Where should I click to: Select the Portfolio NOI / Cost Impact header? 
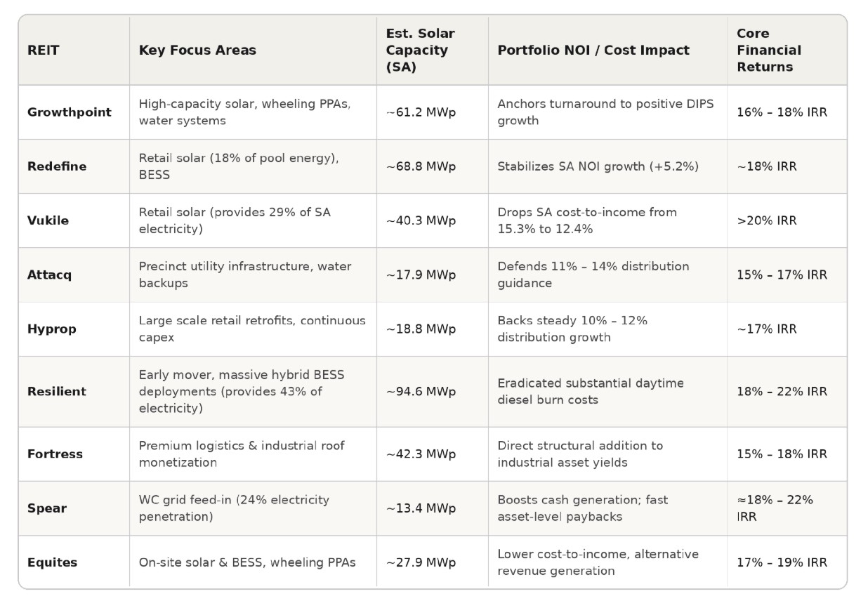[x=593, y=51]
